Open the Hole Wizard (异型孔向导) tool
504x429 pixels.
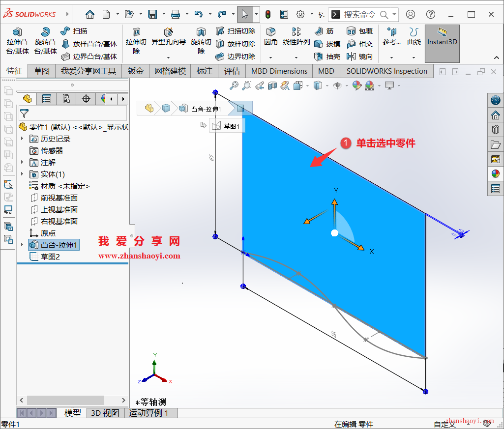pyautogui.click(x=169, y=37)
